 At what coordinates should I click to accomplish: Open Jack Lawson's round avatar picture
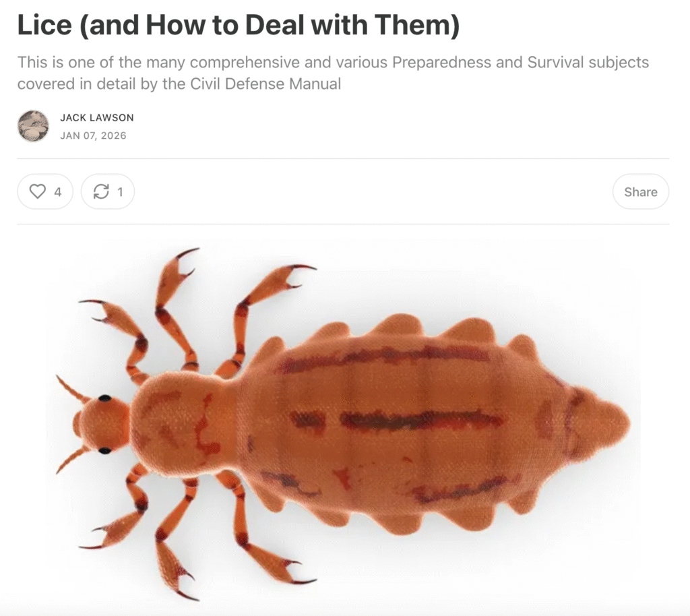[33, 126]
